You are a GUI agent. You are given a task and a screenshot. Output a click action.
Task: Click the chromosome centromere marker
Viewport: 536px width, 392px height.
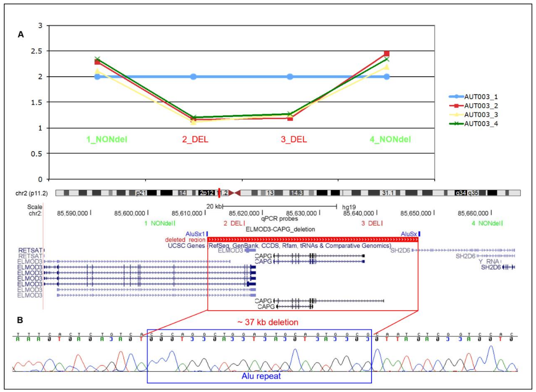point(235,193)
